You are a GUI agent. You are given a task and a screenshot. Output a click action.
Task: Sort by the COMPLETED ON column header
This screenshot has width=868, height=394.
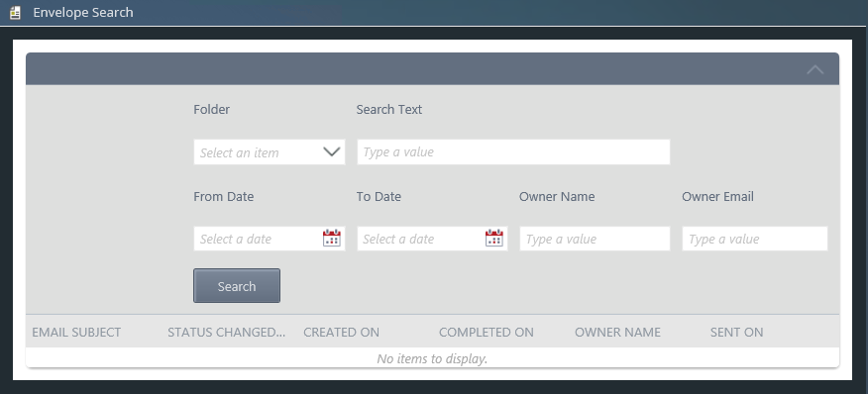pos(487,332)
